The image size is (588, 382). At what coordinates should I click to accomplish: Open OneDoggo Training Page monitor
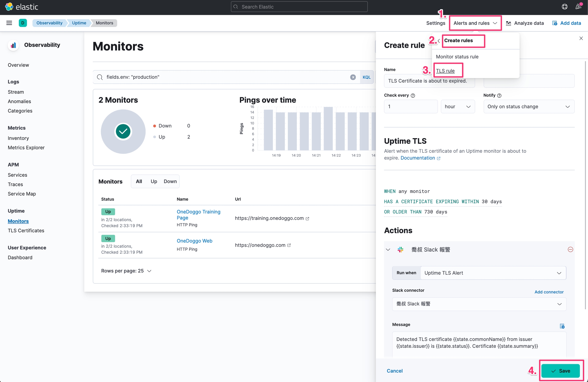pos(198,215)
